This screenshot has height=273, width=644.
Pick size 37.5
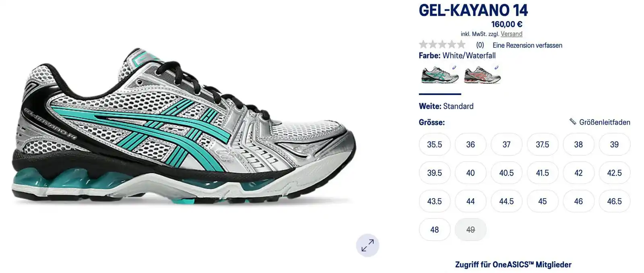pyautogui.click(x=542, y=145)
